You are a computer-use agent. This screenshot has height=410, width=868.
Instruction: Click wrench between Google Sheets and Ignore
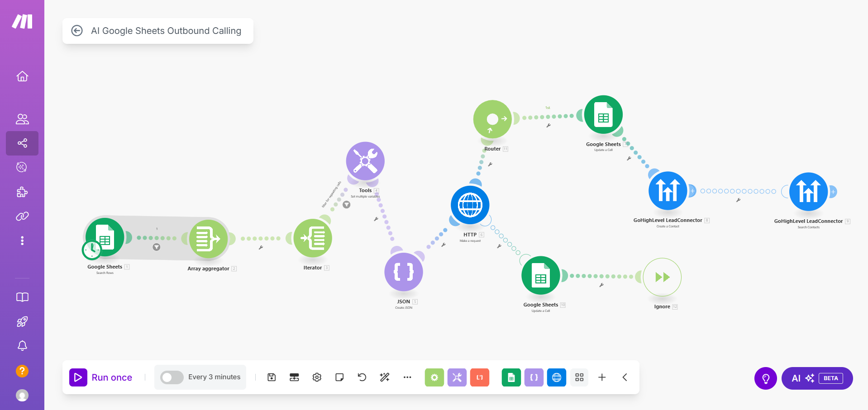click(601, 285)
